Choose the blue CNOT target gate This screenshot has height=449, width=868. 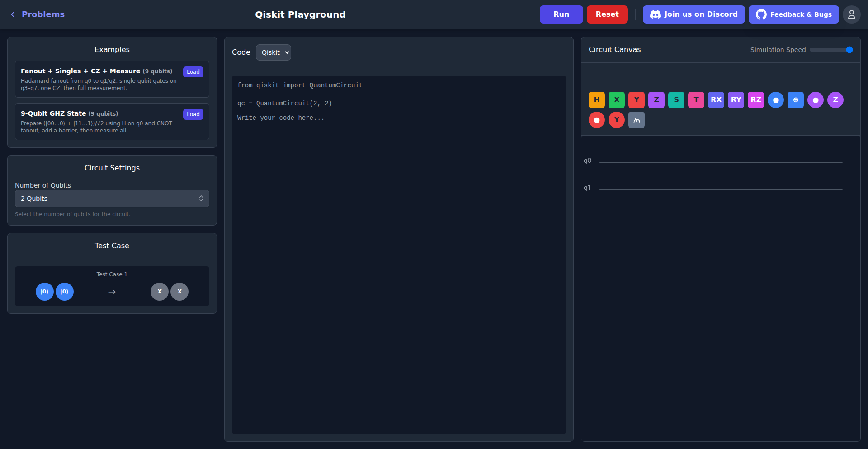pyautogui.click(x=796, y=100)
